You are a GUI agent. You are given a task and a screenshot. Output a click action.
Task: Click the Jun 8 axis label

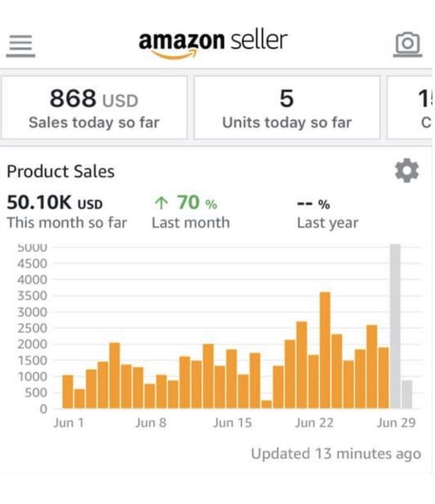[150, 423]
